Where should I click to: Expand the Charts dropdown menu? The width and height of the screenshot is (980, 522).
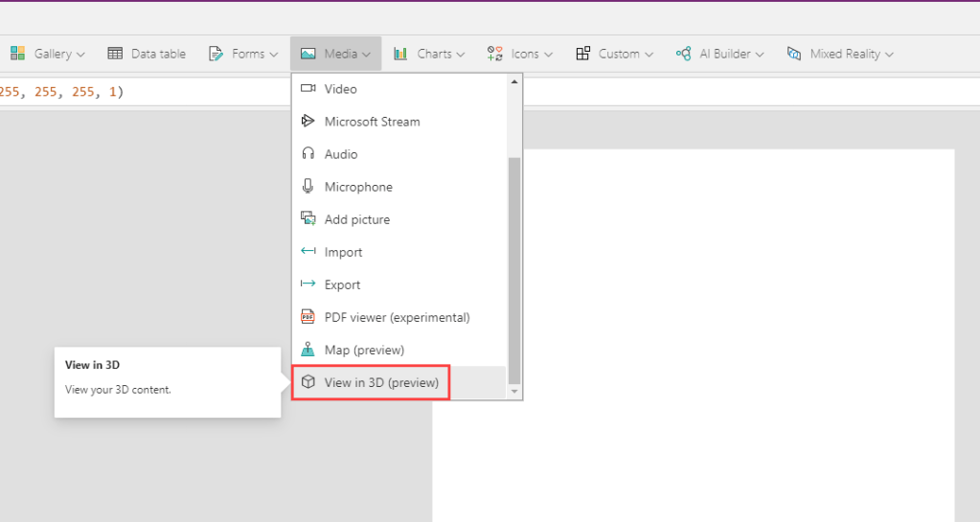(x=429, y=54)
